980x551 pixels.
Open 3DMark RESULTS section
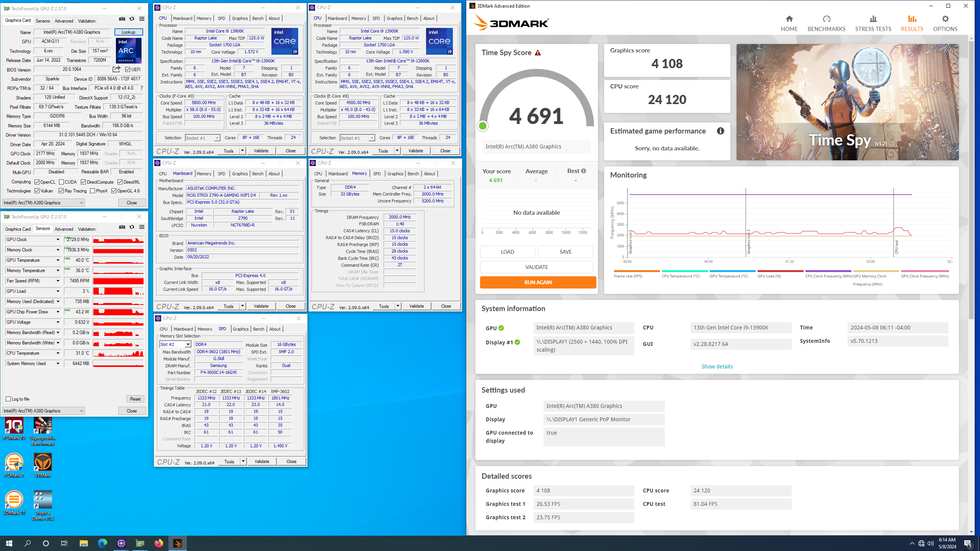(x=912, y=23)
